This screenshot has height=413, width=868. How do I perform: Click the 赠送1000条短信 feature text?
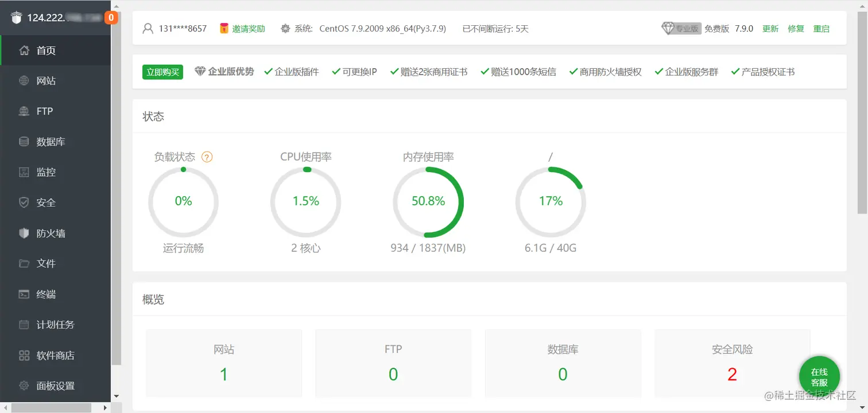pyautogui.click(x=523, y=72)
